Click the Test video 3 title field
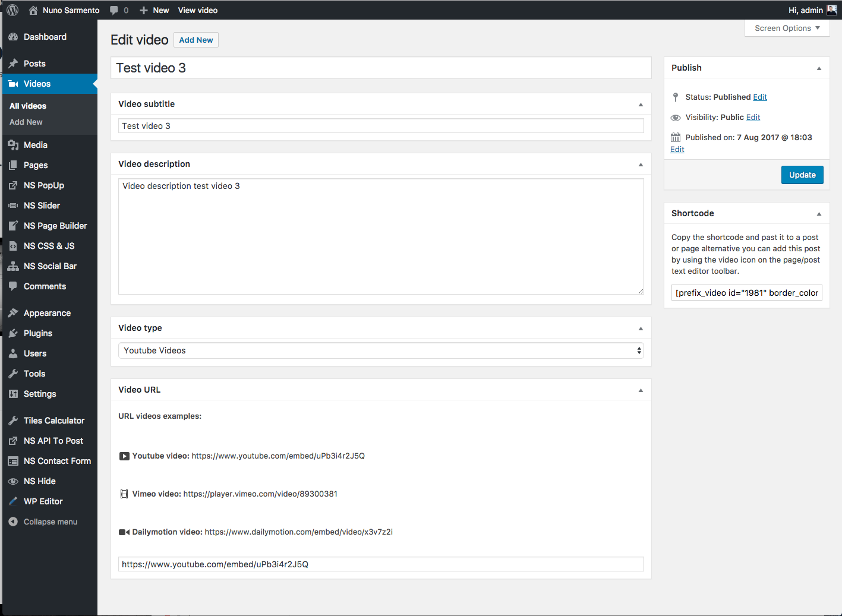842x616 pixels. pos(381,68)
